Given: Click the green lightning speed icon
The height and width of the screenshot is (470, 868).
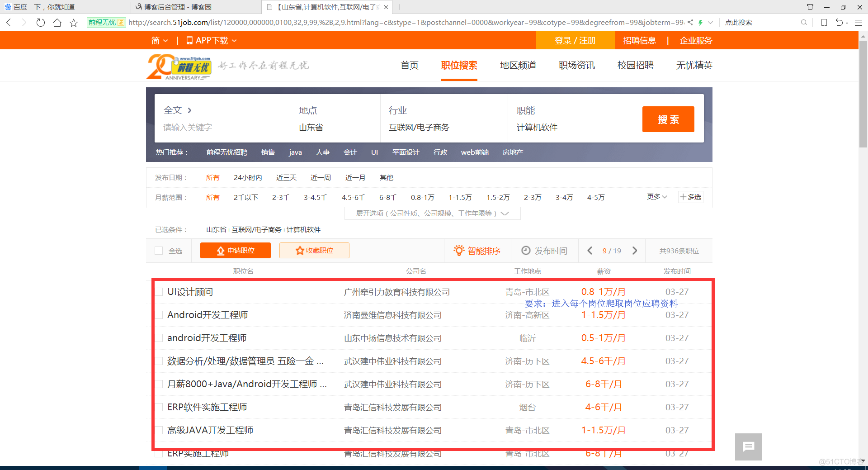Looking at the screenshot, I should click(x=700, y=22).
